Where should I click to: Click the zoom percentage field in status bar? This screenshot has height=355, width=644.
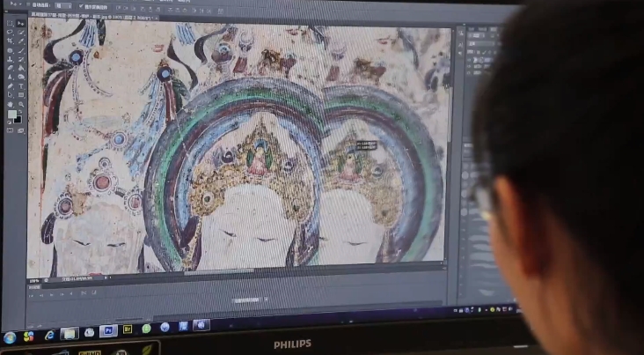pos(34,281)
